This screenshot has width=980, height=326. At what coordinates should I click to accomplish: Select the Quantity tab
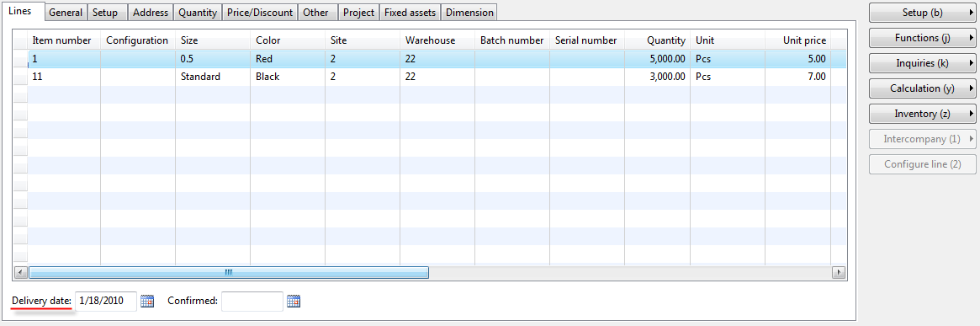pos(198,12)
